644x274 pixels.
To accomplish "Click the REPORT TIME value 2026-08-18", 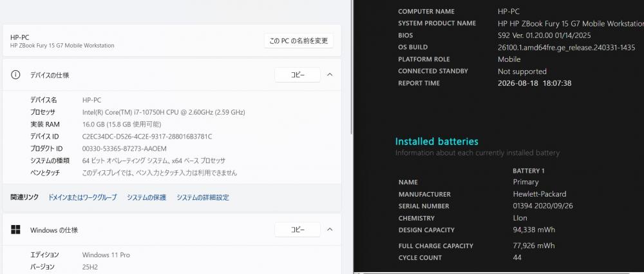I will [535, 83].
